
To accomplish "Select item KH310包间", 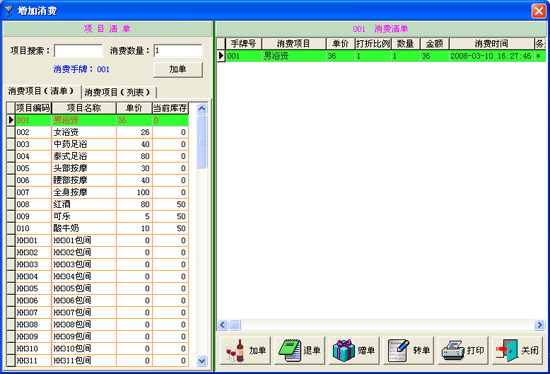I will tap(98, 348).
